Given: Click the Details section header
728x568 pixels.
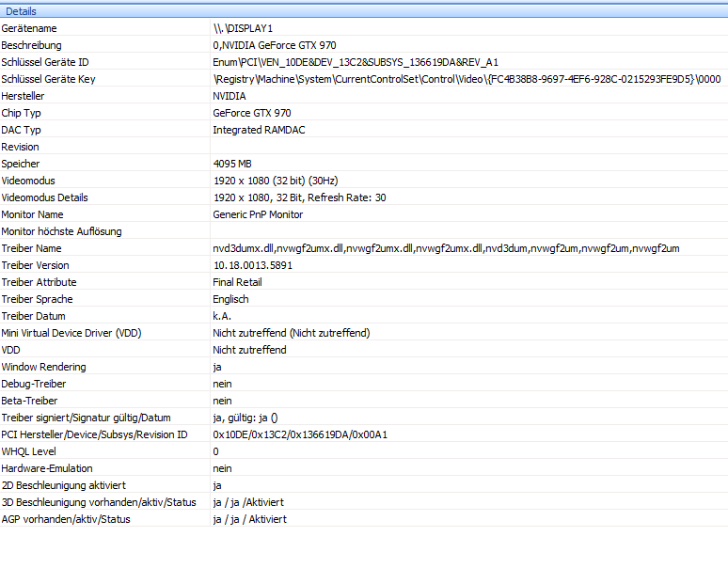Looking at the screenshot, I should [x=364, y=11].
